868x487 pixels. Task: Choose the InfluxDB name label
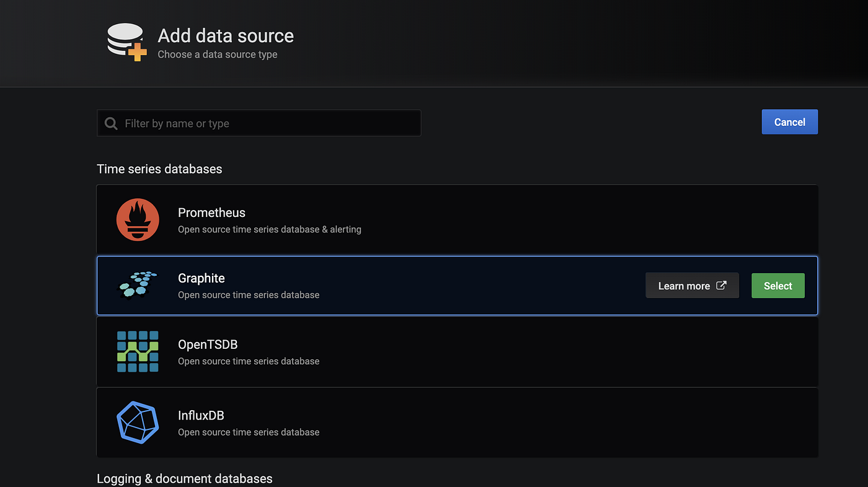pos(201,415)
